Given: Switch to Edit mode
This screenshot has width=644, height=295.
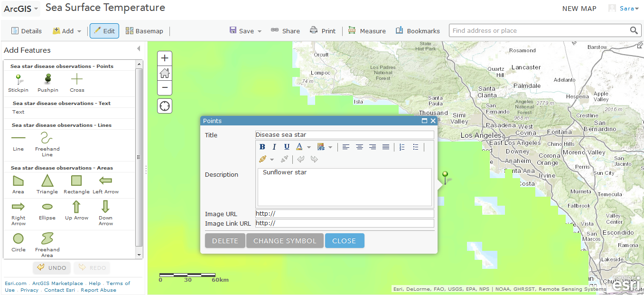Looking at the screenshot, I should pyautogui.click(x=104, y=30).
